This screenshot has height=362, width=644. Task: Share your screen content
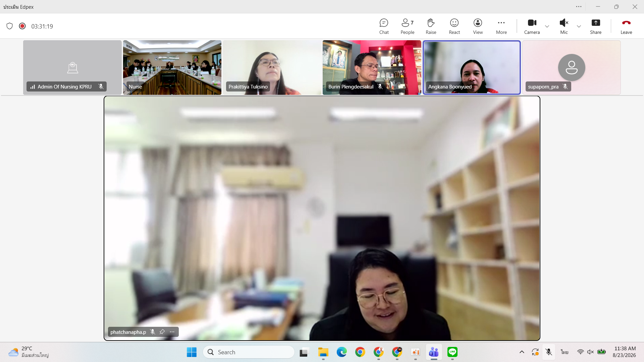(595, 26)
